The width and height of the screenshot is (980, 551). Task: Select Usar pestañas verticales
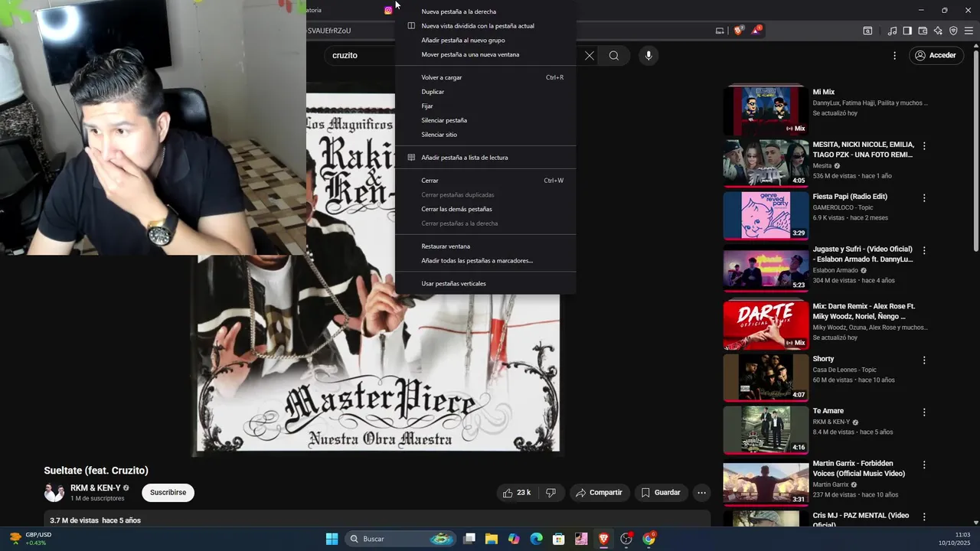click(485, 284)
